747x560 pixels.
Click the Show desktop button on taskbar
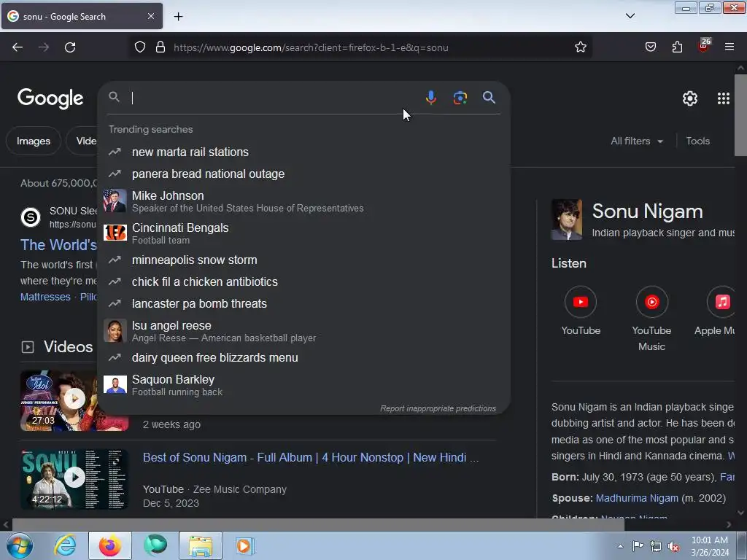[x=742, y=545]
